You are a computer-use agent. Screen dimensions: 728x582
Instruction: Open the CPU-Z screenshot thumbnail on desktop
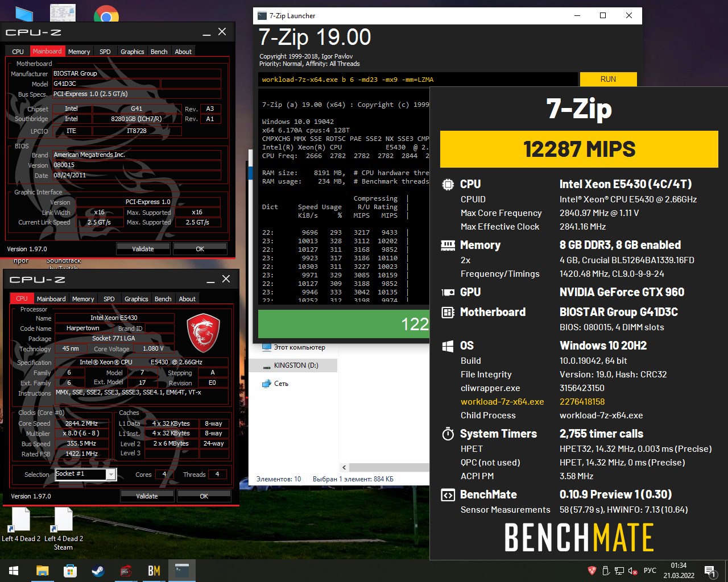coord(63,14)
